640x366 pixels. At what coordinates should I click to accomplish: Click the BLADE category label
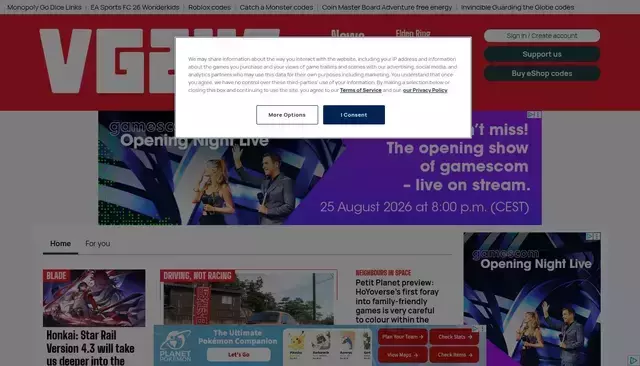click(x=56, y=276)
